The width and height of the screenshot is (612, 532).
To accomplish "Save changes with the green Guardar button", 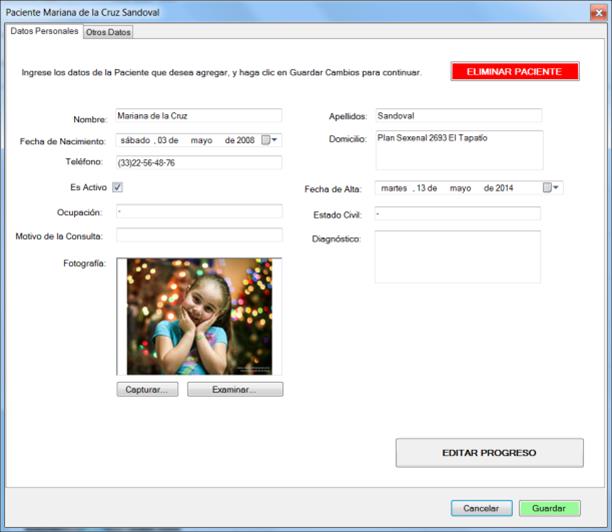I will point(549,508).
